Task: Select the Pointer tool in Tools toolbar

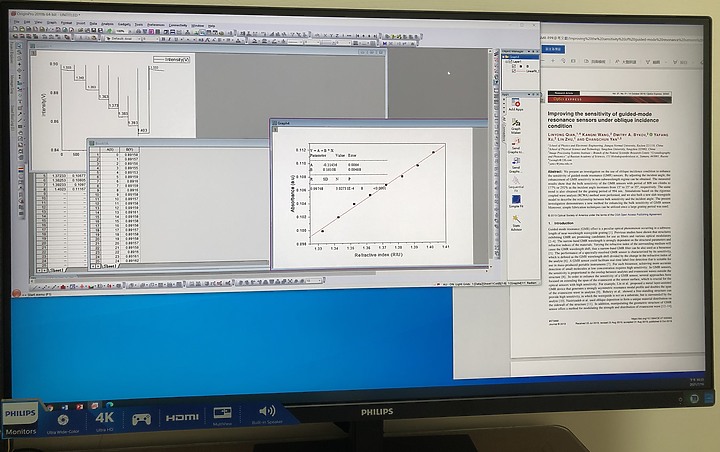Action: (x=19, y=46)
